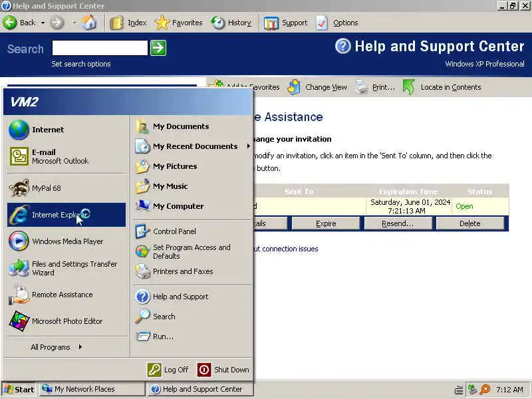Expand My Recent Documents submenu
The height and width of the screenshot is (399, 532).
tap(193, 146)
